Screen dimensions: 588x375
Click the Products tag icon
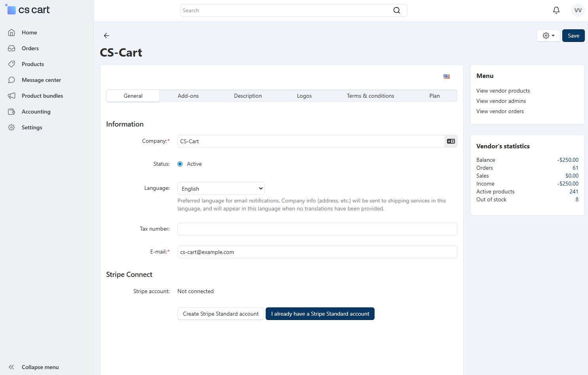click(12, 64)
